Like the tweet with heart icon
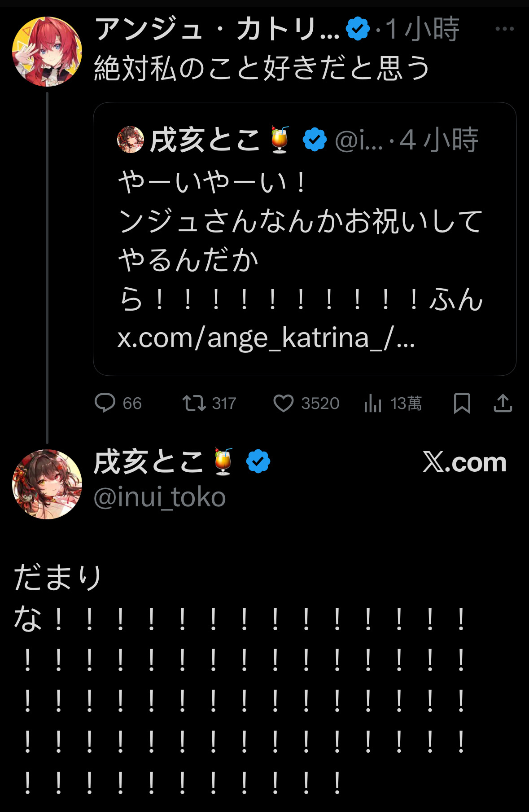This screenshot has width=529, height=812. click(x=284, y=403)
